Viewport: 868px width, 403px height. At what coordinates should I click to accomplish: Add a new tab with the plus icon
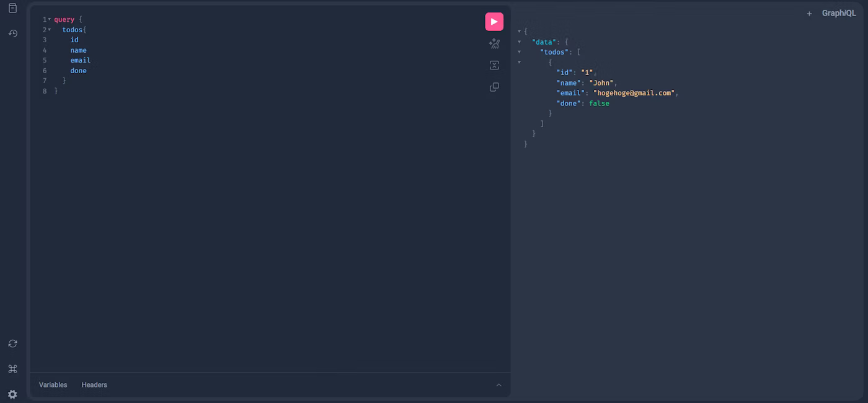(809, 14)
